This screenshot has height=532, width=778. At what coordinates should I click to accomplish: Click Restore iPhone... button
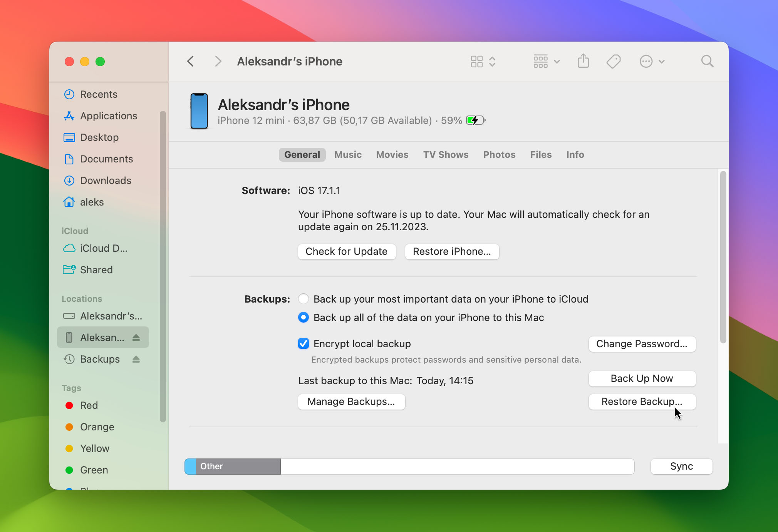coord(452,252)
